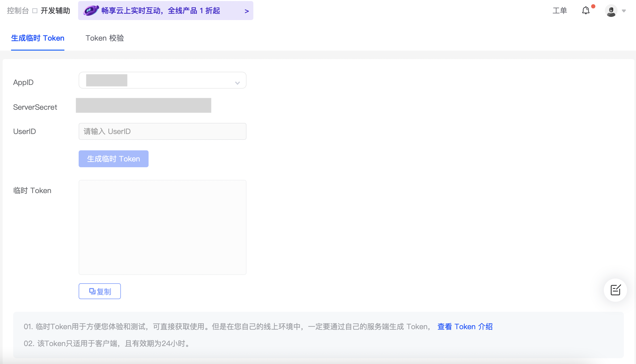Click the masked ServerSecret value
636x364 pixels.
(x=143, y=106)
